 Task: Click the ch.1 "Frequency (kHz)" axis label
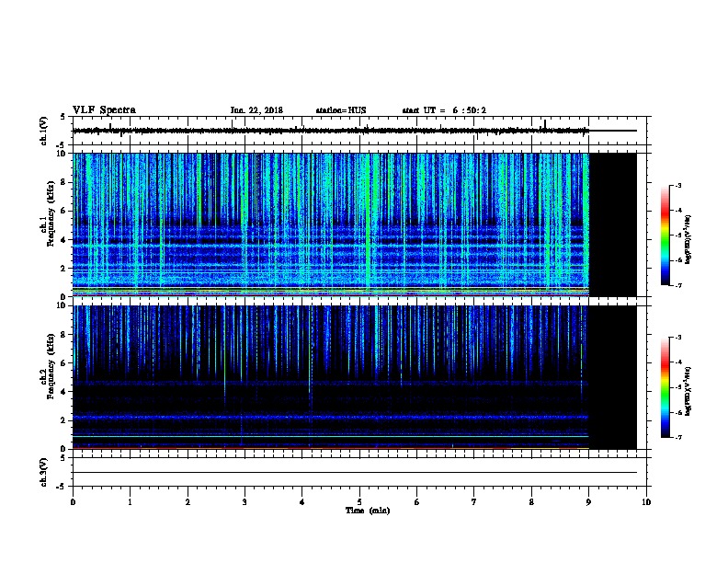[x=51, y=214]
